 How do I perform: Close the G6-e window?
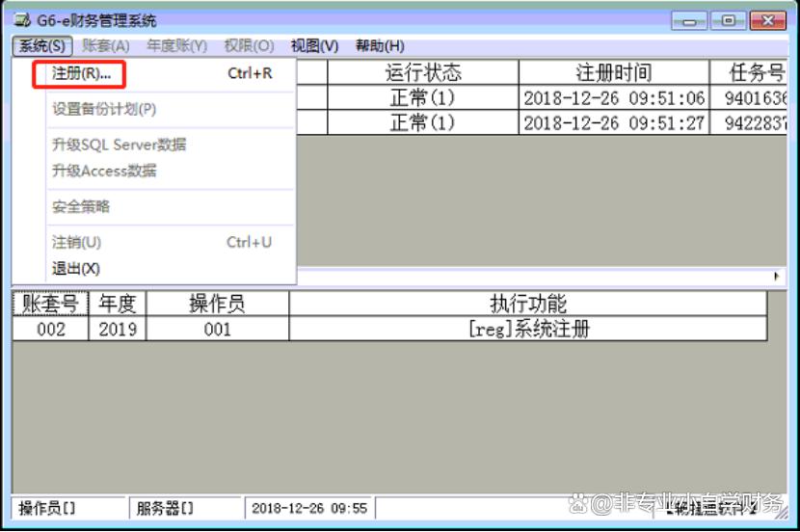click(x=768, y=21)
